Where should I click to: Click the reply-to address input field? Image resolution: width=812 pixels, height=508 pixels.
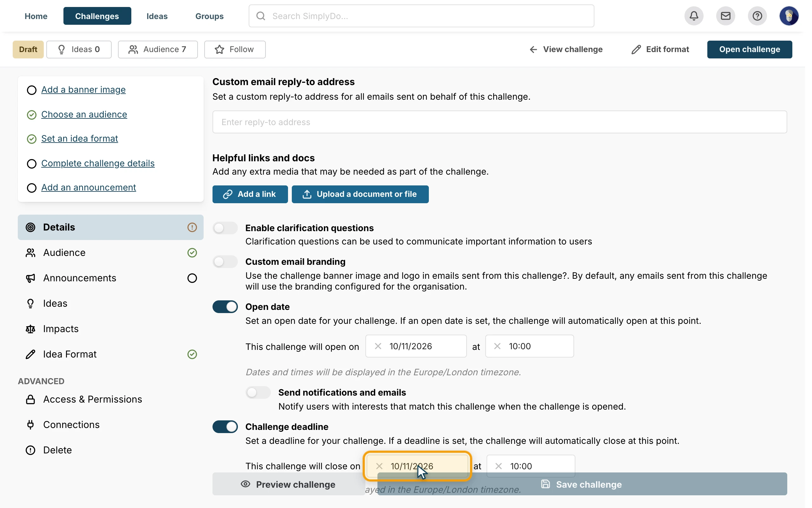click(x=500, y=122)
